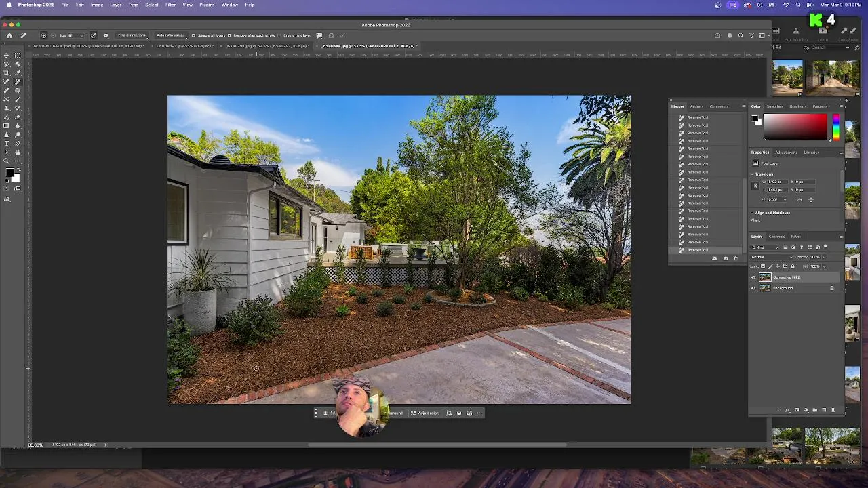
Task: Enable Create new layer checkbox
Action: [279, 35]
